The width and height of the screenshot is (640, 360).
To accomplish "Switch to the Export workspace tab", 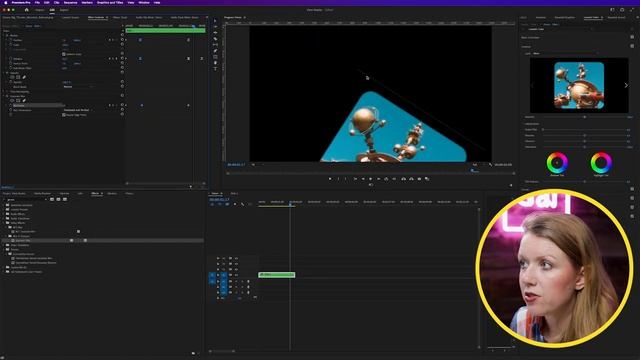I will (x=64, y=10).
